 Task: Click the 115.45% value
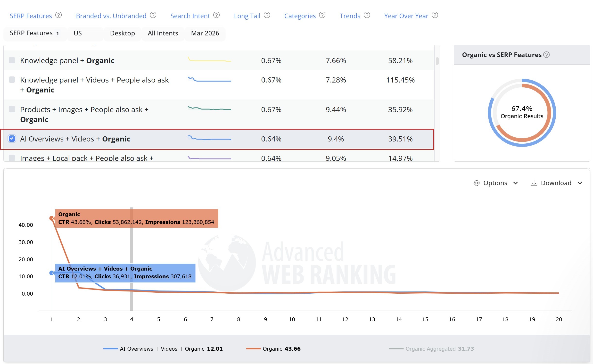tap(400, 80)
